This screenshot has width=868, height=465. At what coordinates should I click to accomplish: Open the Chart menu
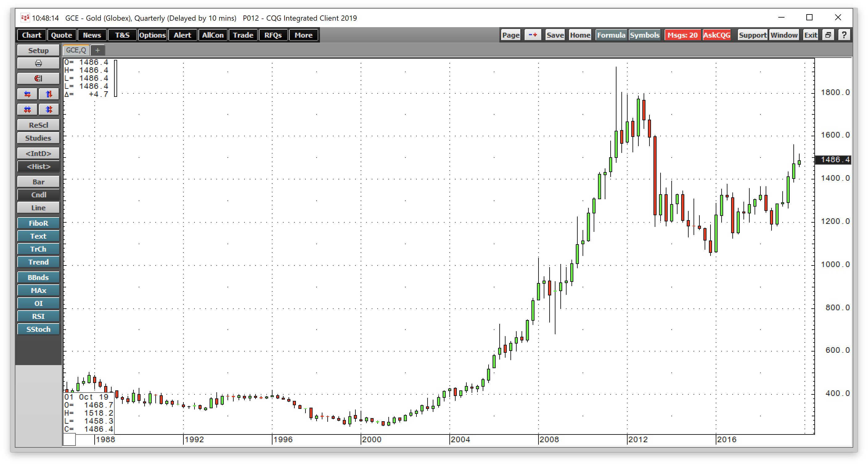[32, 35]
